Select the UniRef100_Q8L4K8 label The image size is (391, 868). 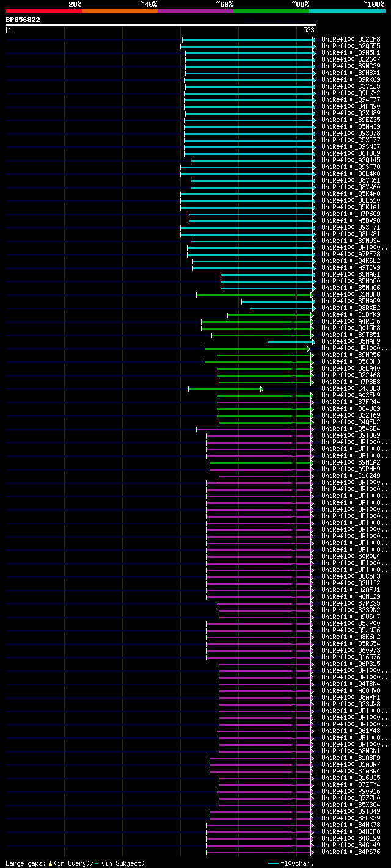351,173
